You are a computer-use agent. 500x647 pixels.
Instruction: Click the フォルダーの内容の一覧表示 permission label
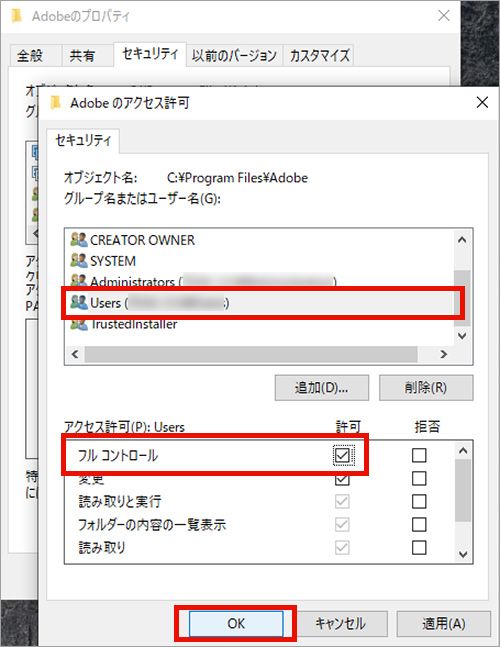point(152,524)
